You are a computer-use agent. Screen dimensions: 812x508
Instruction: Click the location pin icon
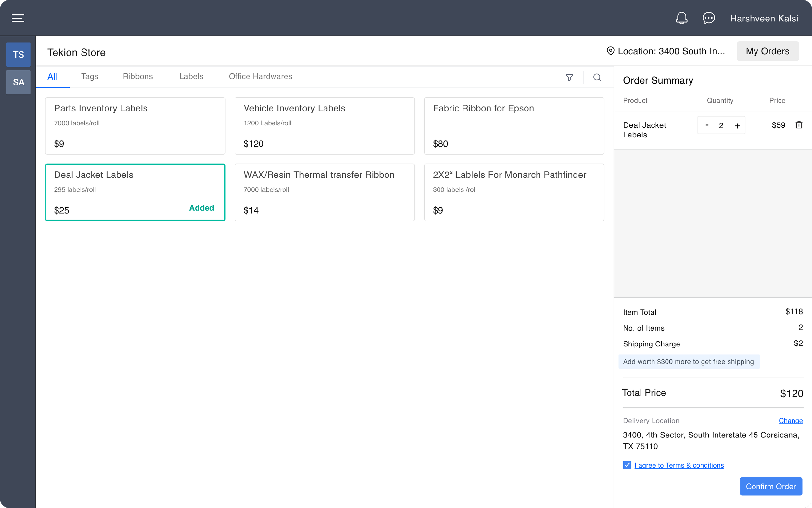pyautogui.click(x=611, y=51)
